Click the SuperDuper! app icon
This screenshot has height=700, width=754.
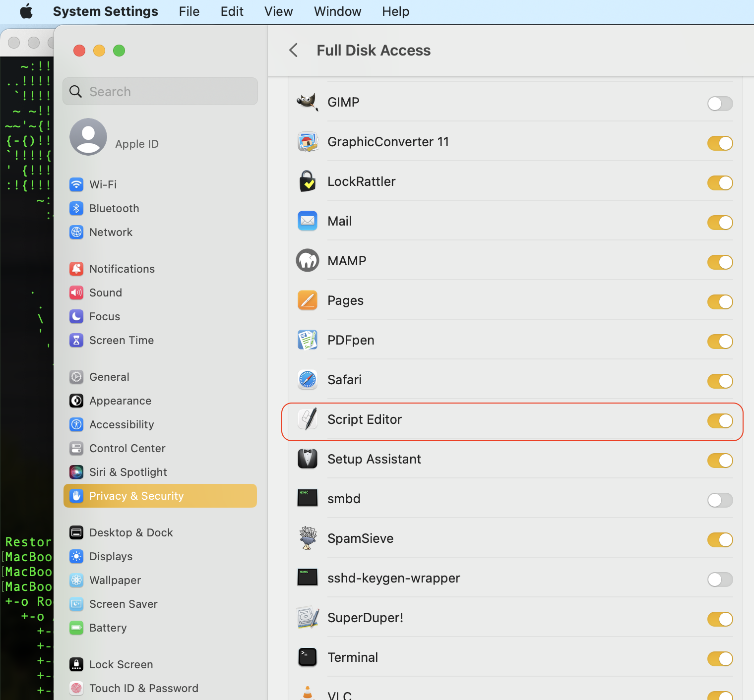[308, 618]
